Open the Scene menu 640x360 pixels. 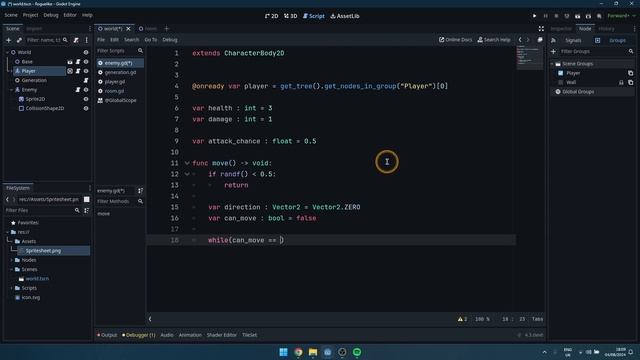click(x=11, y=15)
